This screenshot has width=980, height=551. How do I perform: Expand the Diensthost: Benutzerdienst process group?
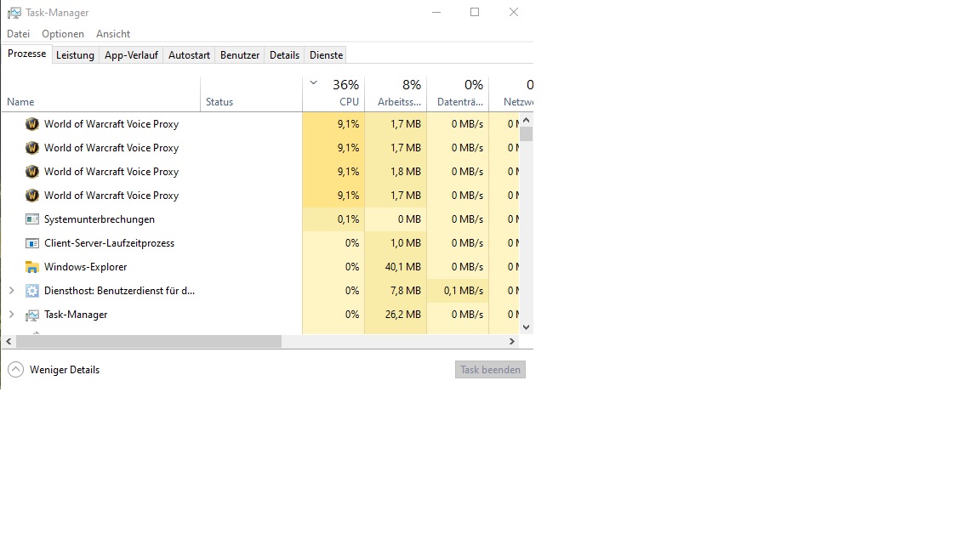[x=11, y=291]
